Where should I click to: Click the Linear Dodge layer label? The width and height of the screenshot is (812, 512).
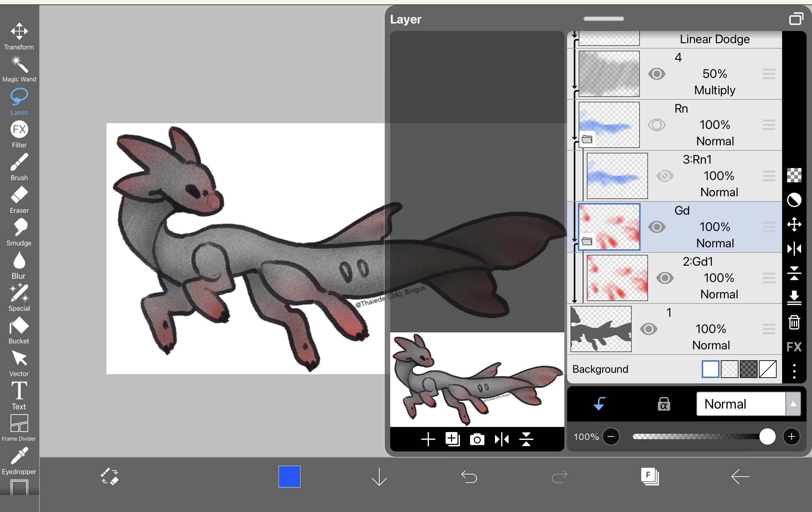click(x=715, y=39)
